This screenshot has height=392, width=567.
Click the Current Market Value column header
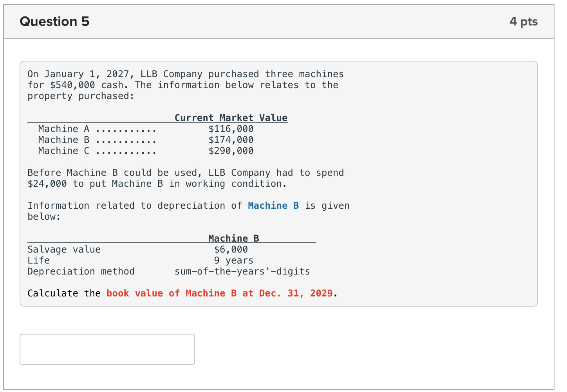230,117
